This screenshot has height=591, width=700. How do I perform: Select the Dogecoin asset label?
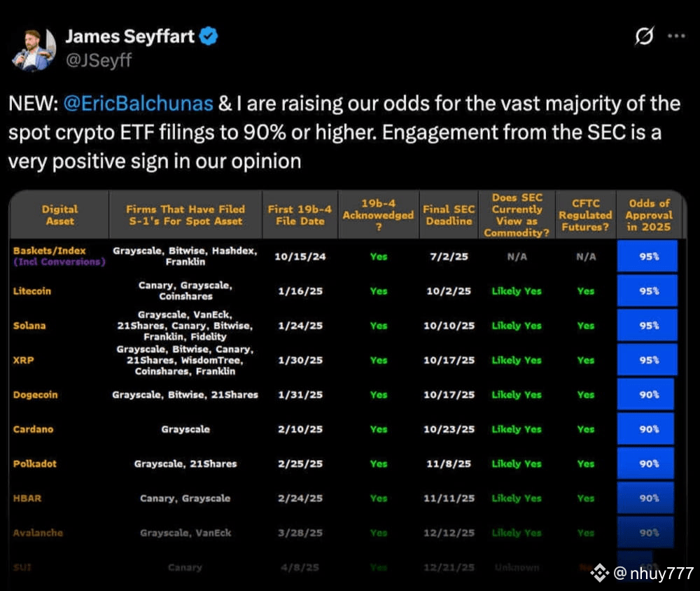click(35, 394)
